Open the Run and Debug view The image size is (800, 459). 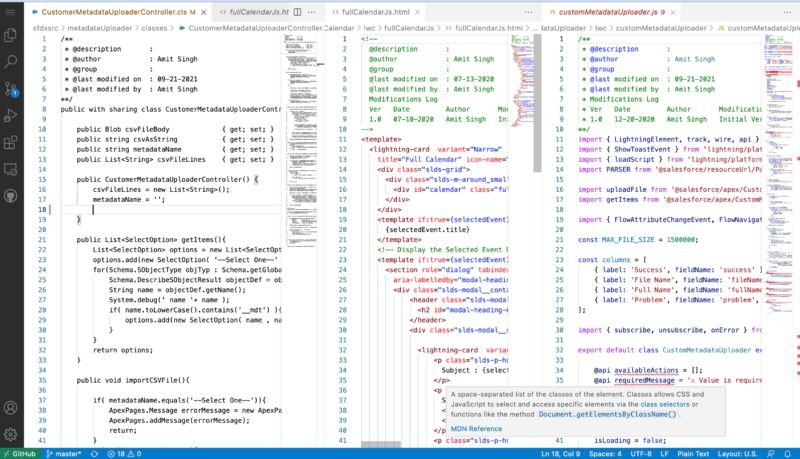10,115
